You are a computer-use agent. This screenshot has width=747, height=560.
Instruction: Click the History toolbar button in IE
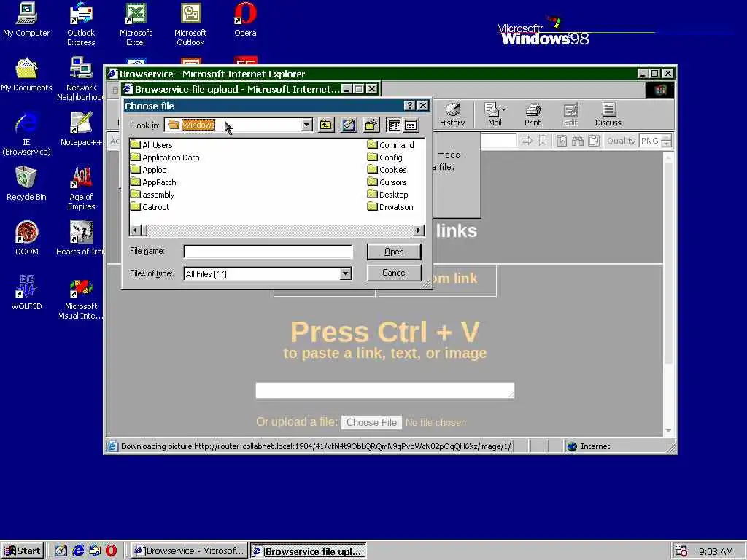[x=452, y=114]
